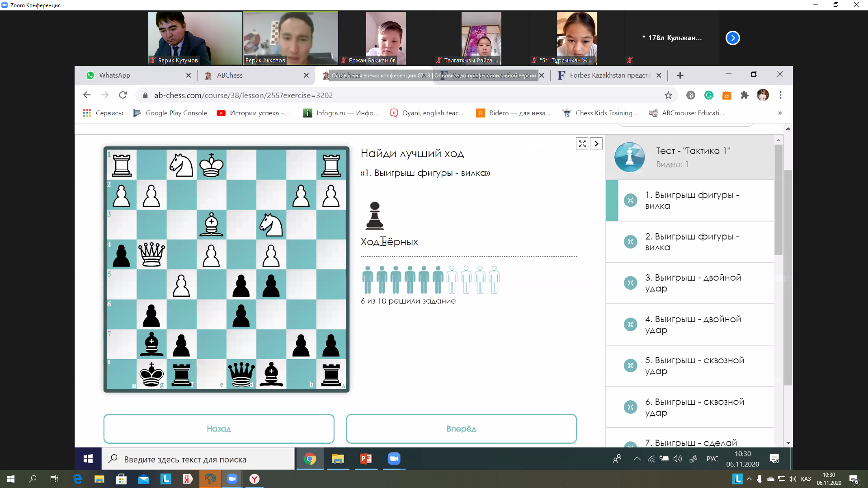
Task: Click the fullscreen expand board icon
Action: [582, 144]
